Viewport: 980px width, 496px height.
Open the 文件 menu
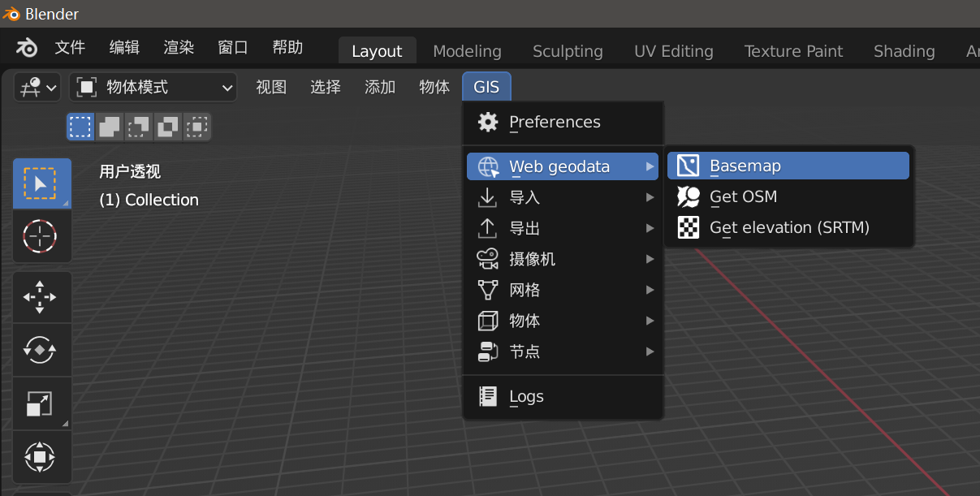pyautogui.click(x=70, y=48)
